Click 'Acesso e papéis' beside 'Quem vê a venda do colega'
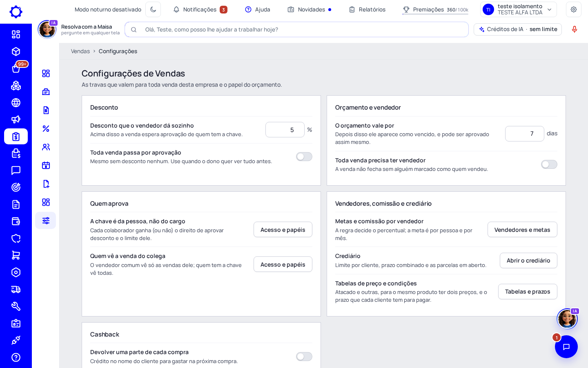The image size is (588, 368). point(283,264)
